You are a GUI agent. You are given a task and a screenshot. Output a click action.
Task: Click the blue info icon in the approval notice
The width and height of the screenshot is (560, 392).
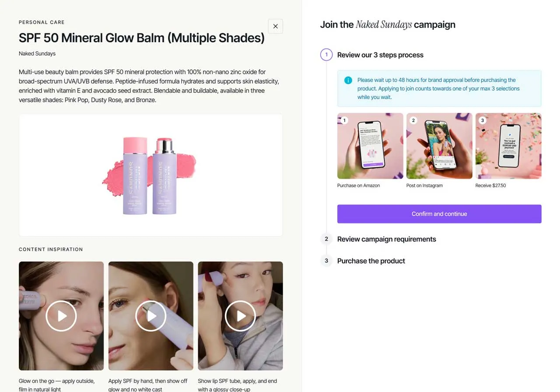(x=348, y=80)
